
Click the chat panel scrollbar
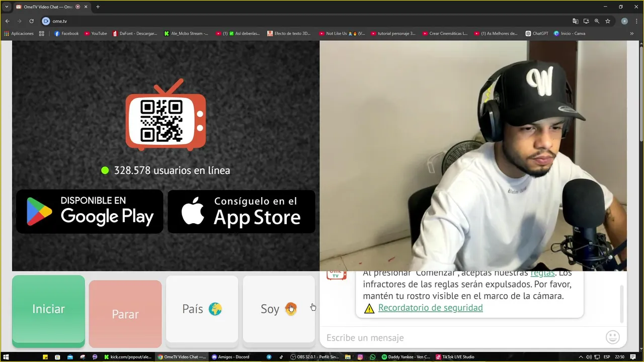coord(623,304)
